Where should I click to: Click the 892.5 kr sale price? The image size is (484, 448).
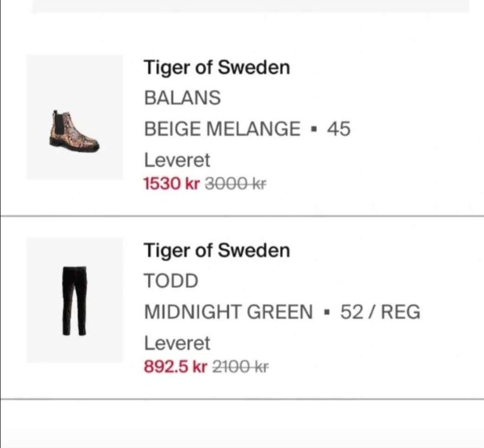pyautogui.click(x=175, y=366)
